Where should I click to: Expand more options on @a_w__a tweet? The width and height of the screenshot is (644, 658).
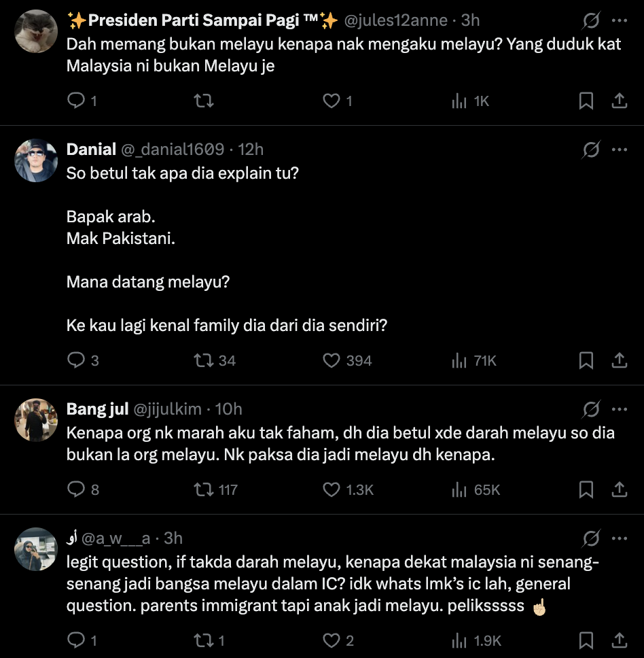pyautogui.click(x=620, y=539)
